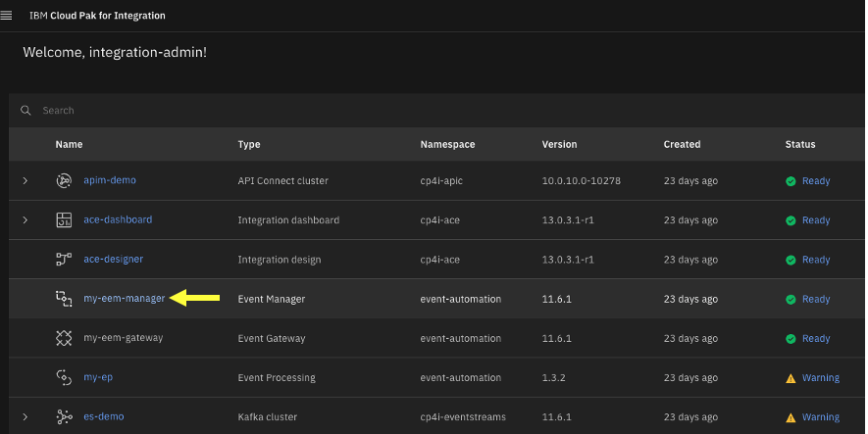The image size is (868, 434).
Task: Expand the apim-demo row
Action: (26, 181)
